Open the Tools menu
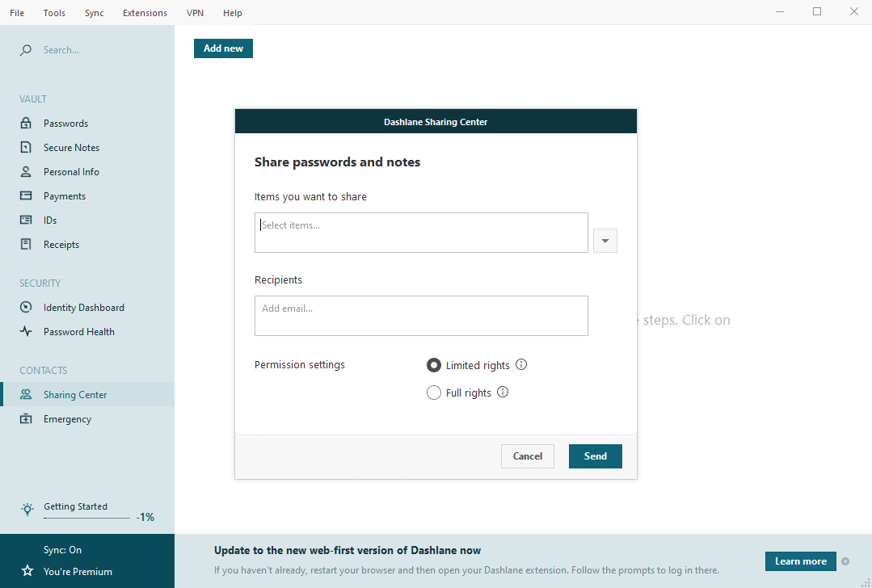Image resolution: width=872 pixels, height=588 pixels. point(55,13)
